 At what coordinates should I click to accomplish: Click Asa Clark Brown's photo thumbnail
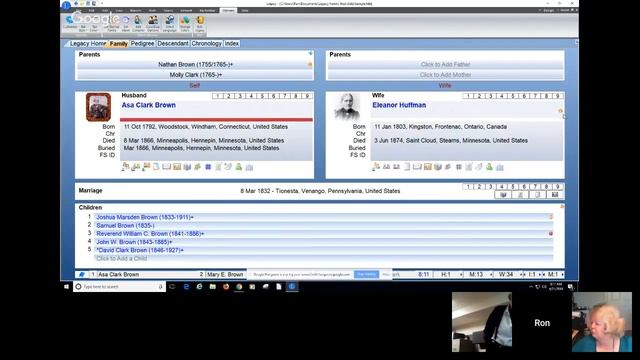98,107
